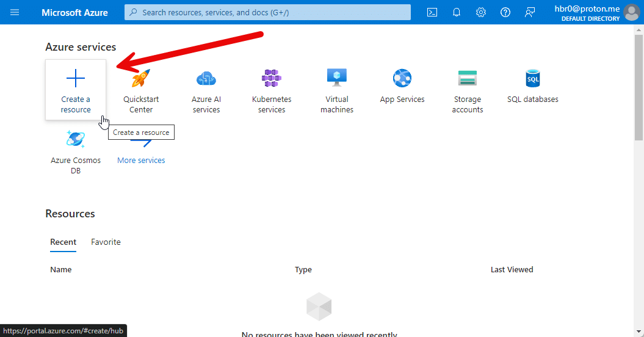
Task: Select the Recent tab
Action: point(63,242)
